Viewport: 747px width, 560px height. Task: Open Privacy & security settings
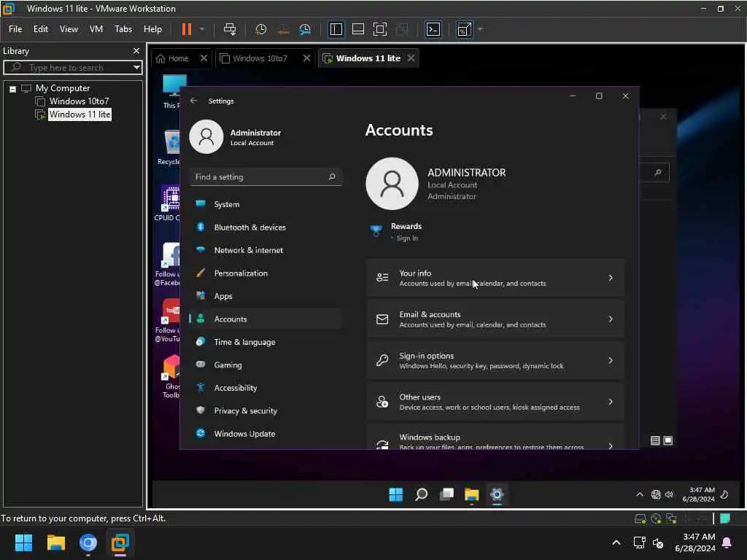pos(266,411)
